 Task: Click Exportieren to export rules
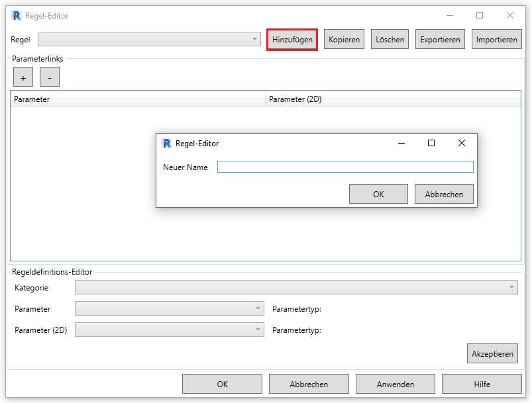(x=440, y=40)
